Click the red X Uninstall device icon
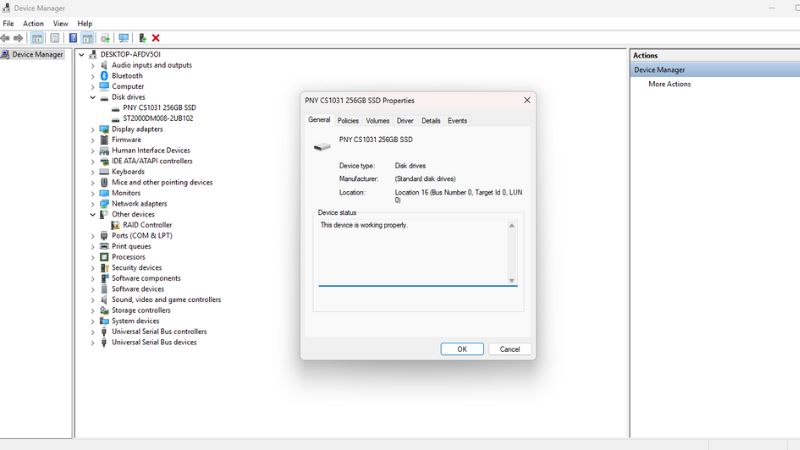This screenshot has height=450, width=800. point(156,38)
